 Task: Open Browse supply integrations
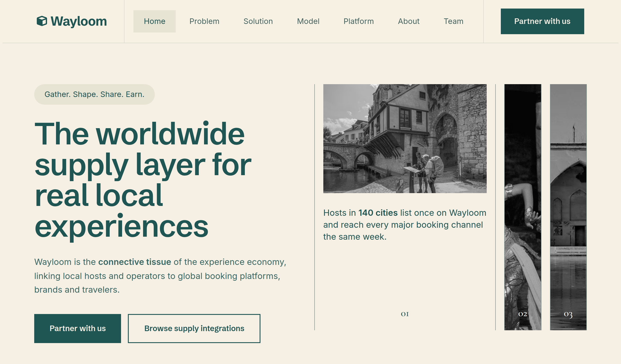194,328
